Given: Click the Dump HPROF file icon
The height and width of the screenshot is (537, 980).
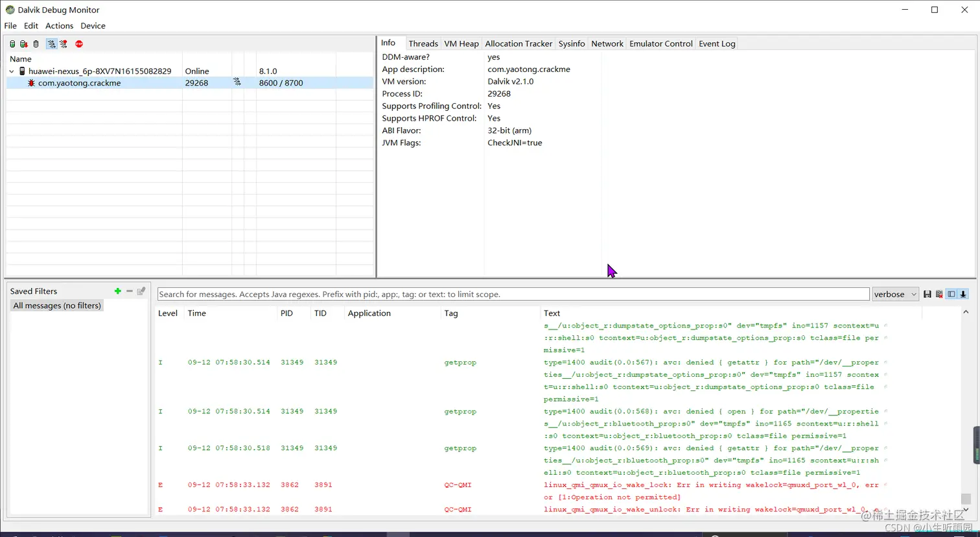Looking at the screenshot, I should click(x=24, y=44).
